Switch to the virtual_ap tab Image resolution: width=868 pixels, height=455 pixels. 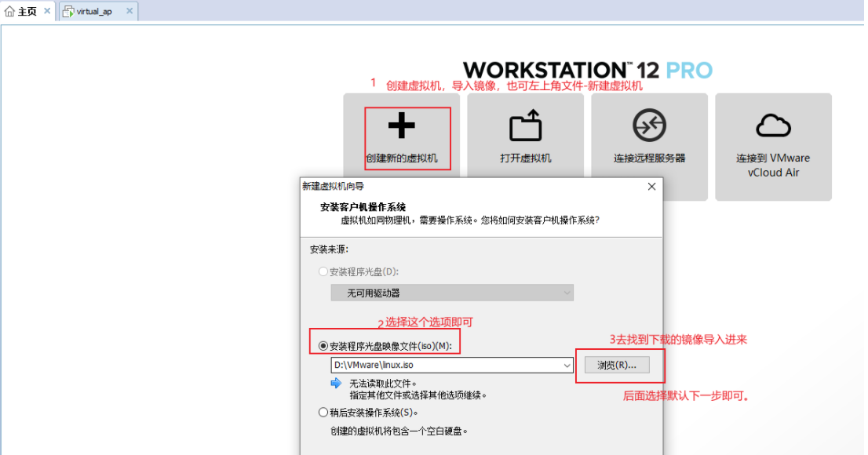[98, 11]
